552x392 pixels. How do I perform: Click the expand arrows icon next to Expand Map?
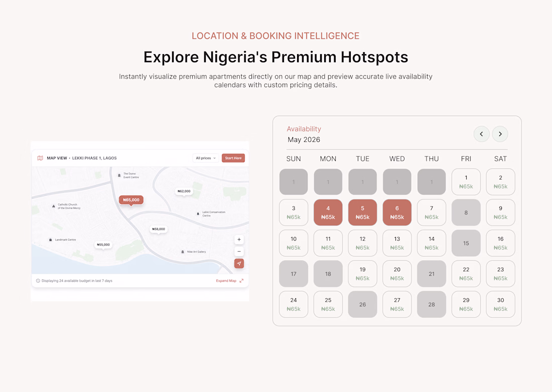[x=241, y=281]
